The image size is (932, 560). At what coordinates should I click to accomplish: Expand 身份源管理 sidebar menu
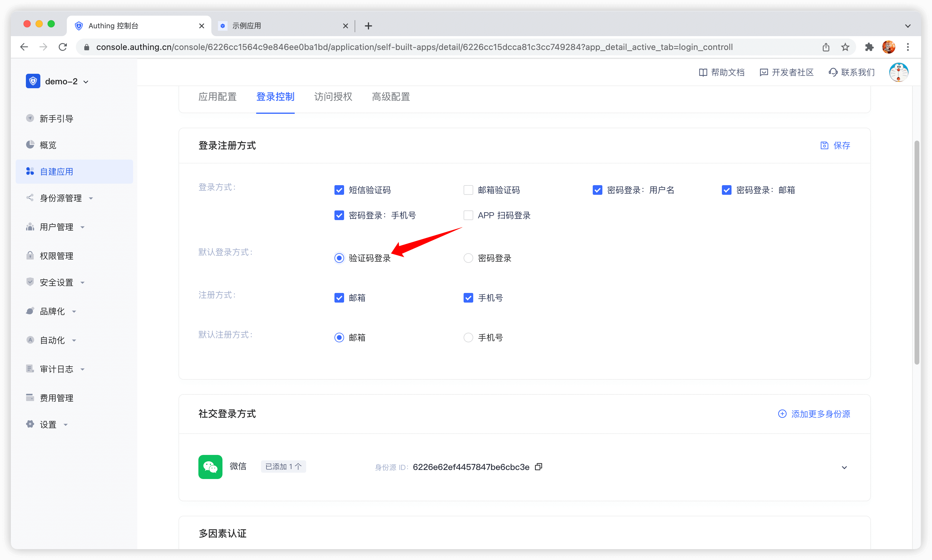pos(61,198)
